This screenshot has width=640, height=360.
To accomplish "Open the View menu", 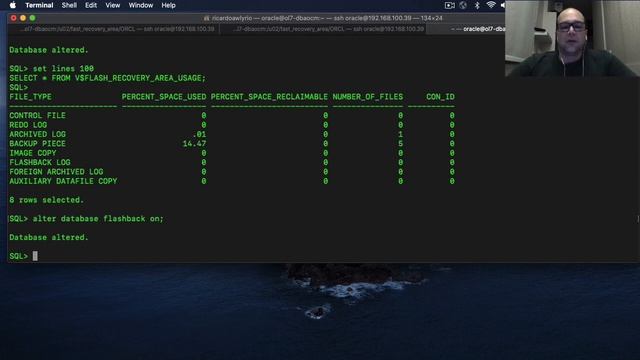I will (113, 5).
